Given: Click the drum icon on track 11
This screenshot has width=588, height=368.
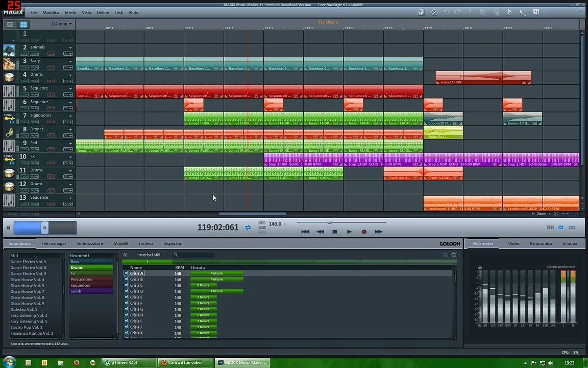Looking at the screenshot, I should (x=9, y=173).
